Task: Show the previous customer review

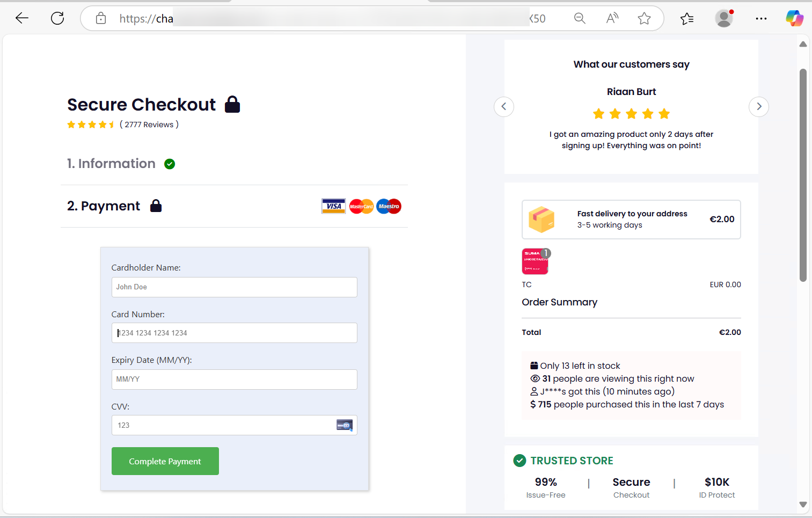Action: click(x=503, y=106)
